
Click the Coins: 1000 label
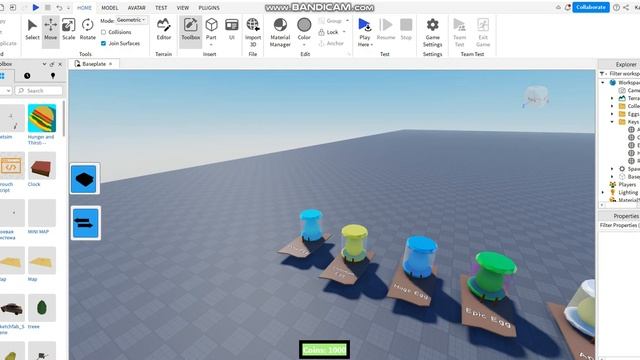[324, 350]
